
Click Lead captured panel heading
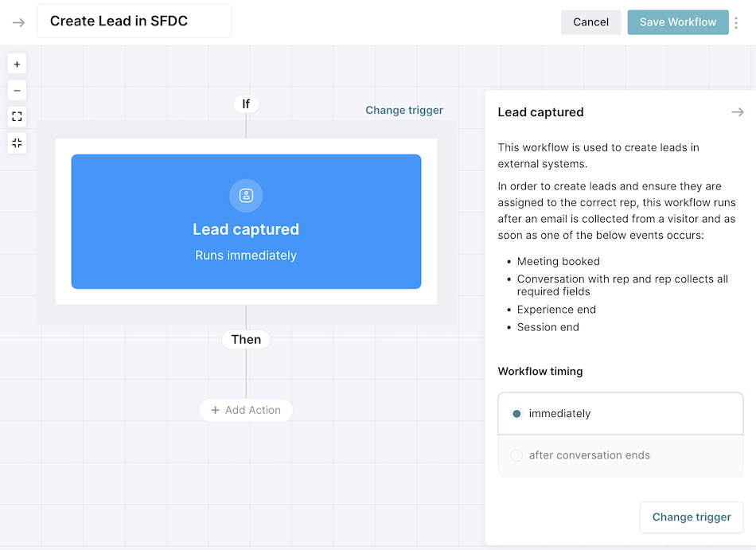tap(540, 112)
